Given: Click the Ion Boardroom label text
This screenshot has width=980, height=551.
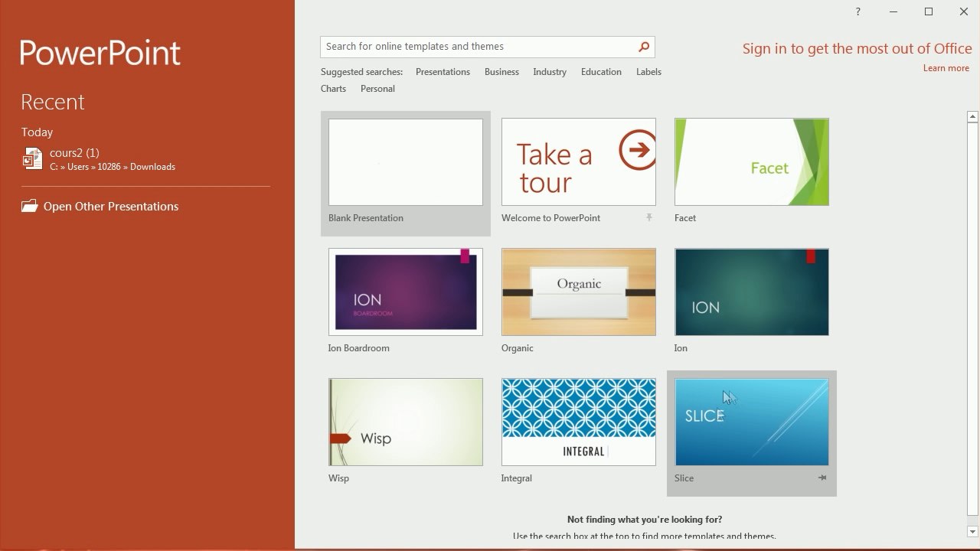Looking at the screenshot, I should click(358, 348).
